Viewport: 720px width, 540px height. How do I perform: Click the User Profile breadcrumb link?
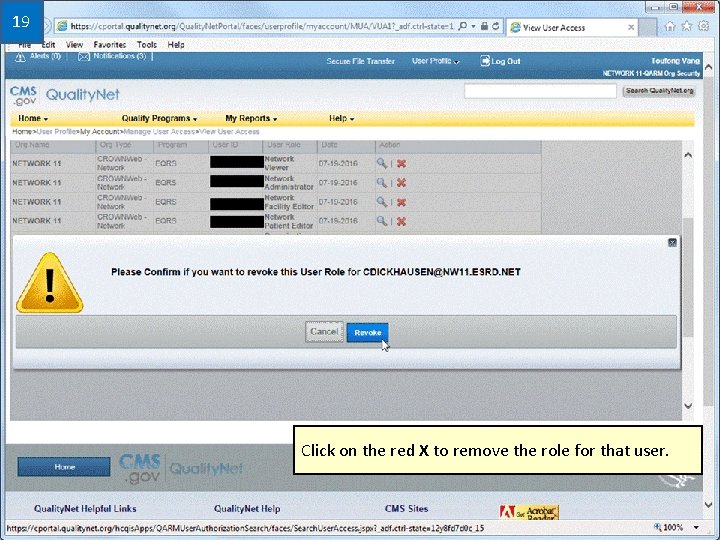pyautogui.click(x=57, y=132)
